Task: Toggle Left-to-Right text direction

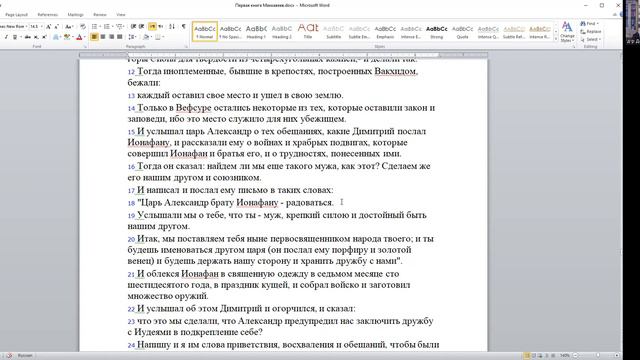Action: (x=152, y=27)
